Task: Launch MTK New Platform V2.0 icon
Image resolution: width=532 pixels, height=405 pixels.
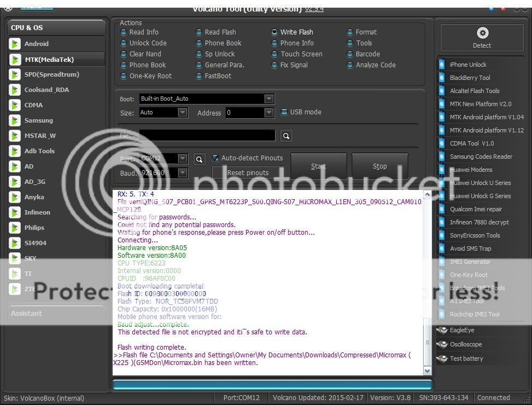Action: click(441, 104)
